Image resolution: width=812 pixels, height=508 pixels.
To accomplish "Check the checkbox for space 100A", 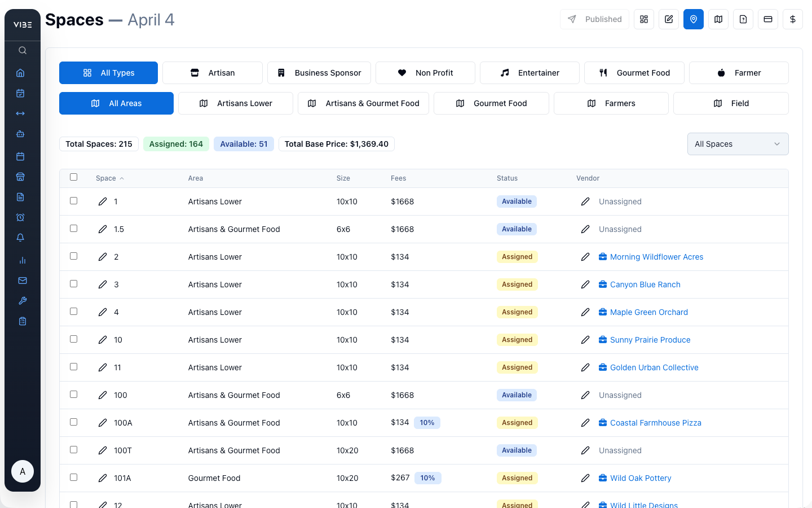I will [x=73, y=422].
